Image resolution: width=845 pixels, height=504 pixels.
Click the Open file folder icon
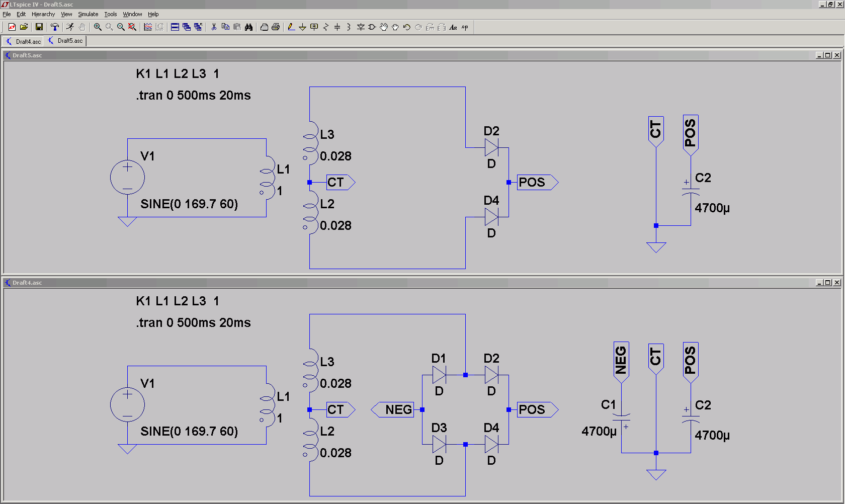tap(24, 27)
